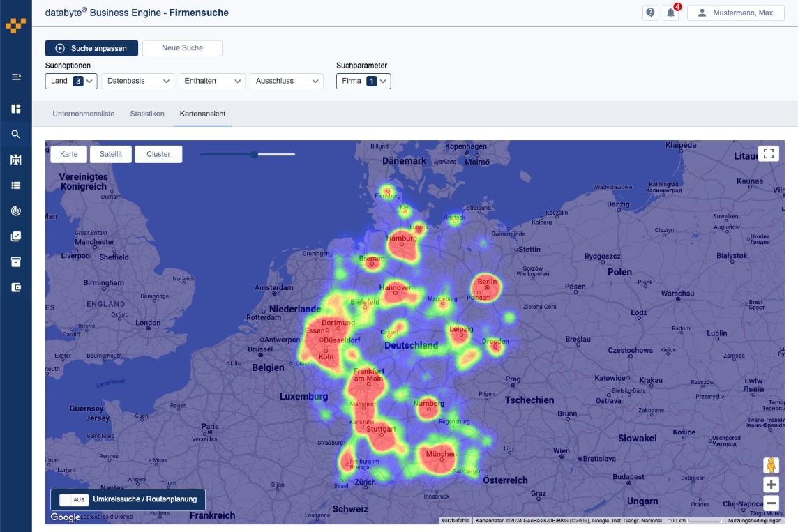Enable Cluster map mode
798x532 pixels.
(158, 154)
